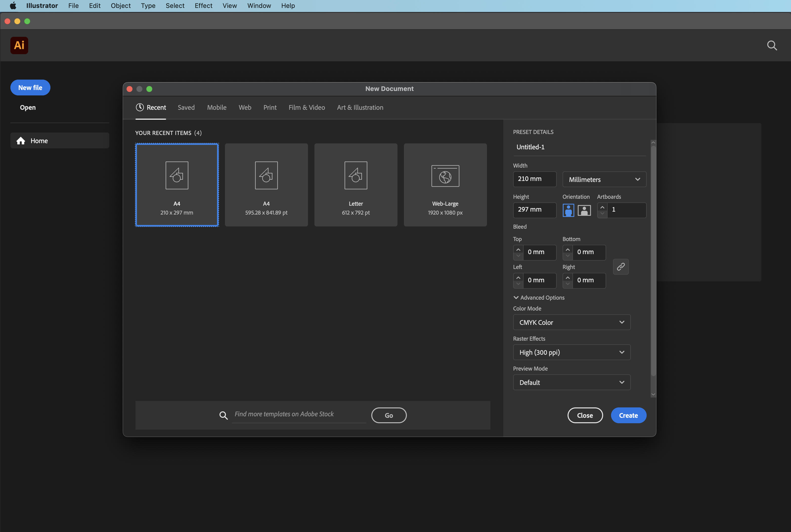Click the Illustrator Ai logo icon

(x=19, y=45)
